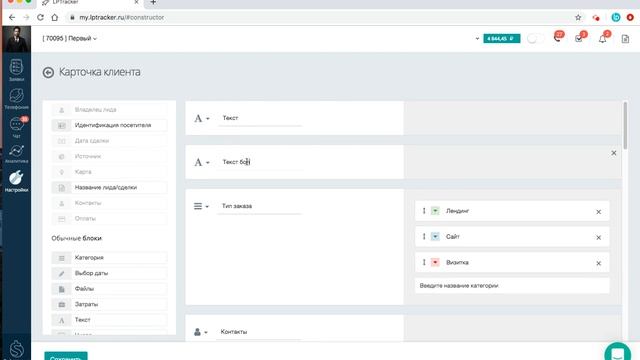640x360 pixels.
Task: Edit the 'Текст бол' field name input
Action: tap(260, 162)
